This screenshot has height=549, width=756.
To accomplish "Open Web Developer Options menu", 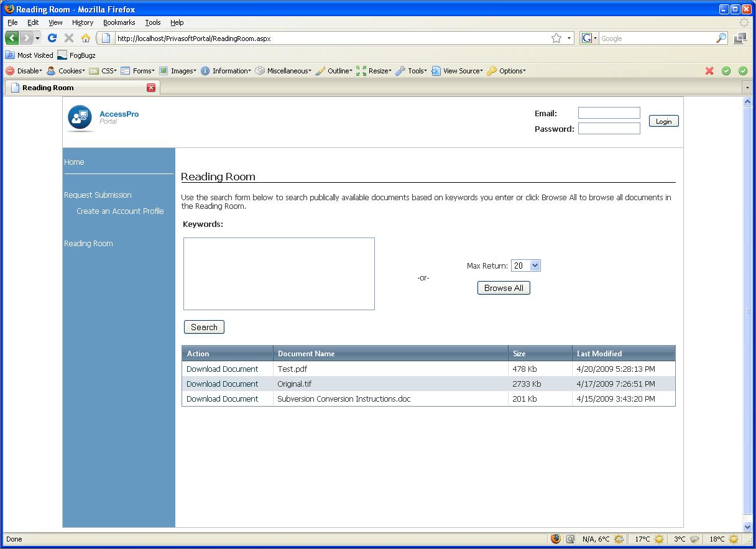I will pyautogui.click(x=507, y=71).
